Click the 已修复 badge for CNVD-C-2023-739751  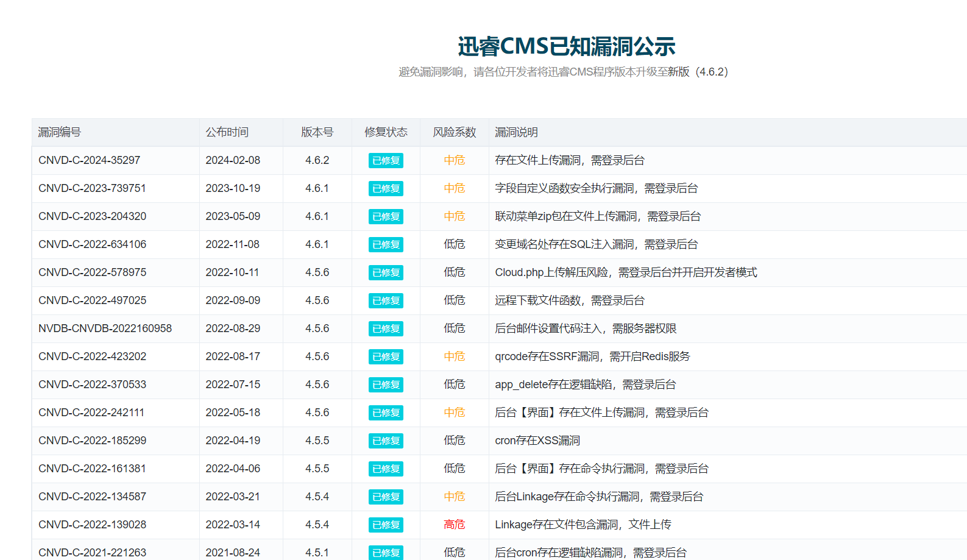(386, 188)
